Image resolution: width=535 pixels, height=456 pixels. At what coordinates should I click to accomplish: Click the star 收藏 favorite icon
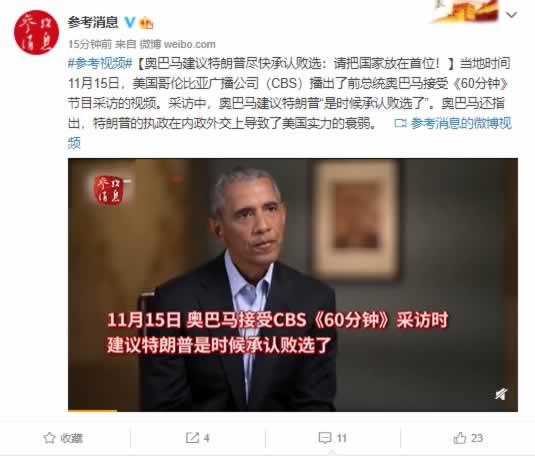tap(49, 438)
